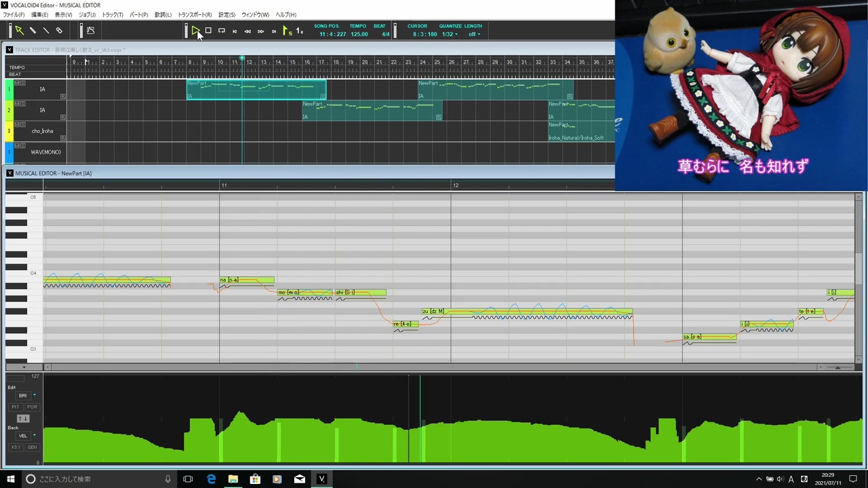Jump to the song end

point(274,31)
